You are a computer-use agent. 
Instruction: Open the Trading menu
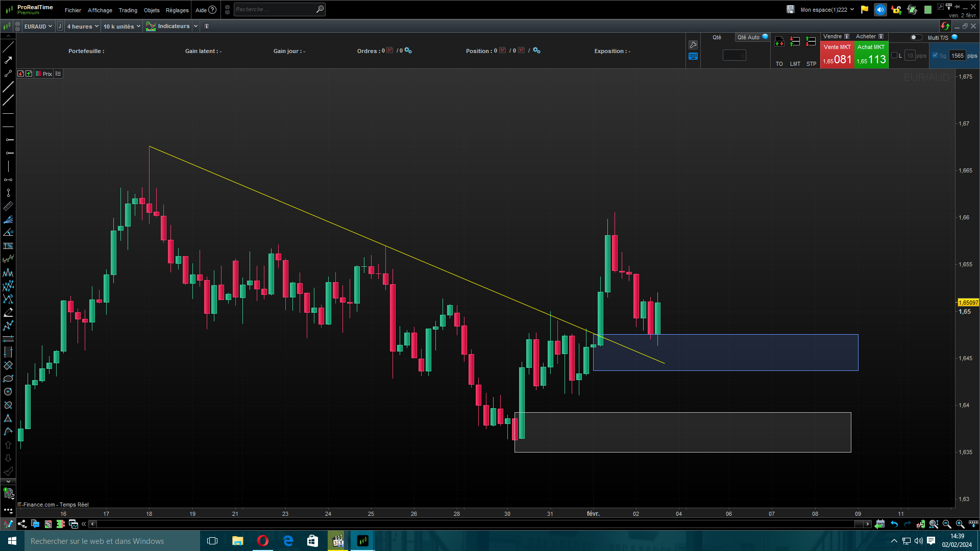pyautogui.click(x=128, y=10)
